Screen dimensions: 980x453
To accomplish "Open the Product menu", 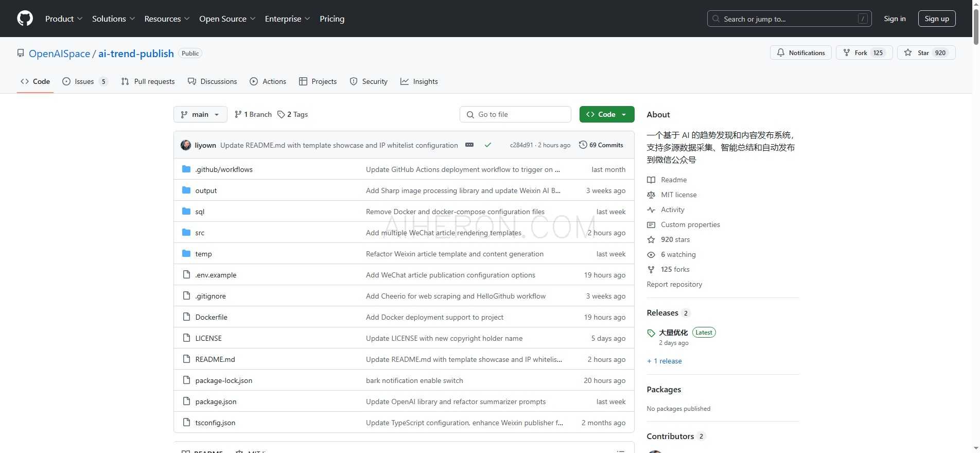I will tap(64, 19).
